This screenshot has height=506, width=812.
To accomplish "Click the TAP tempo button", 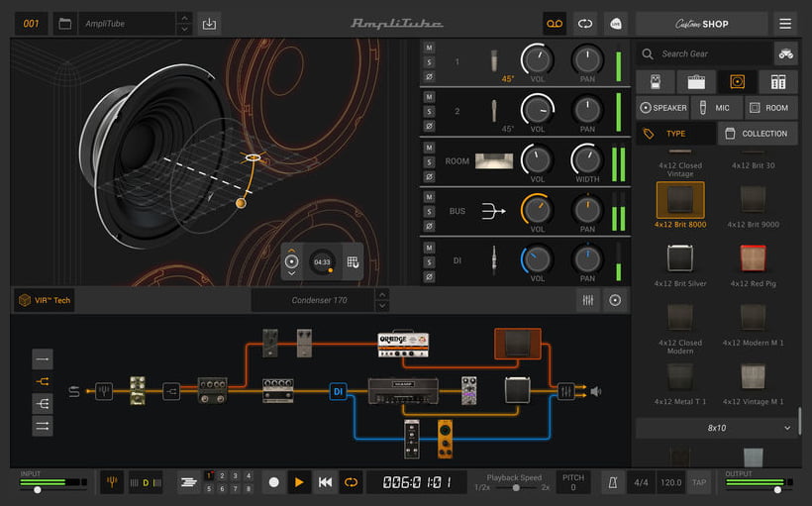I will [699, 482].
